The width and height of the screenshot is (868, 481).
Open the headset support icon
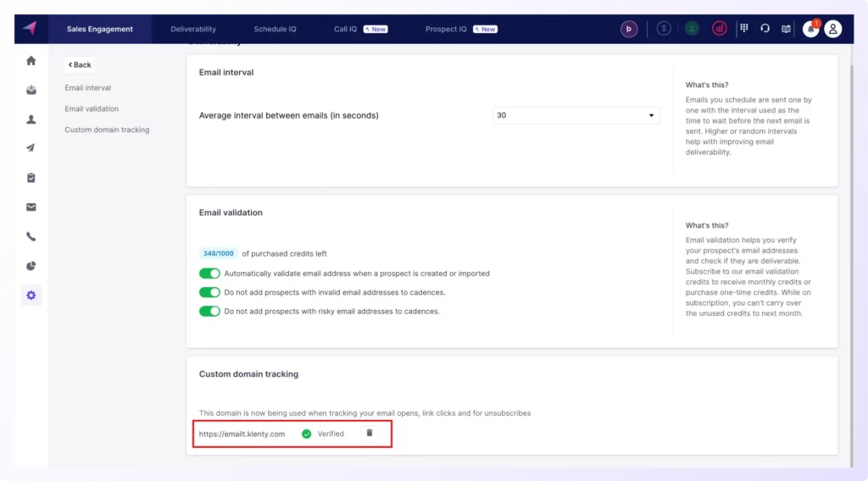[x=765, y=28]
